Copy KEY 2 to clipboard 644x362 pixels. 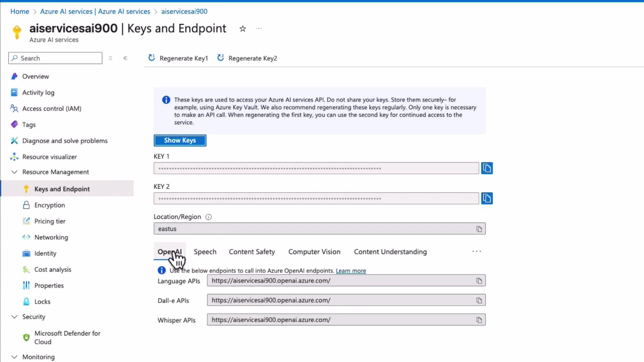pyautogui.click(x=487, y=198)
